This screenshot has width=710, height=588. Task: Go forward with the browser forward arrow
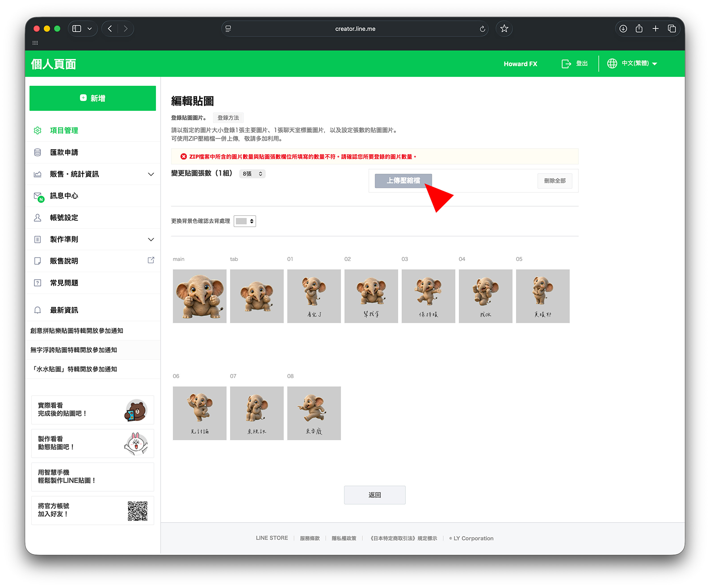pos(126,29)
